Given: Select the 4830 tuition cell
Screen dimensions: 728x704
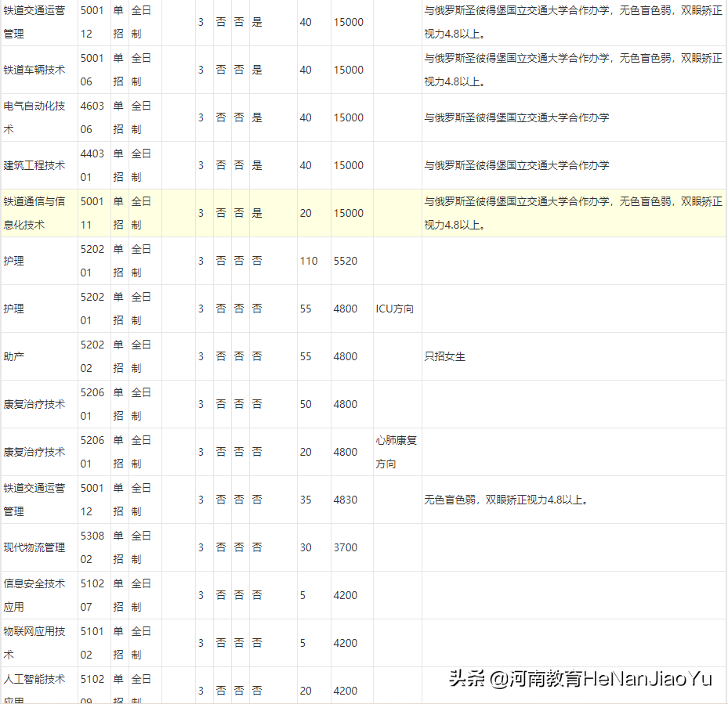Looking at the screenshot, I should (x=345, y=499).
